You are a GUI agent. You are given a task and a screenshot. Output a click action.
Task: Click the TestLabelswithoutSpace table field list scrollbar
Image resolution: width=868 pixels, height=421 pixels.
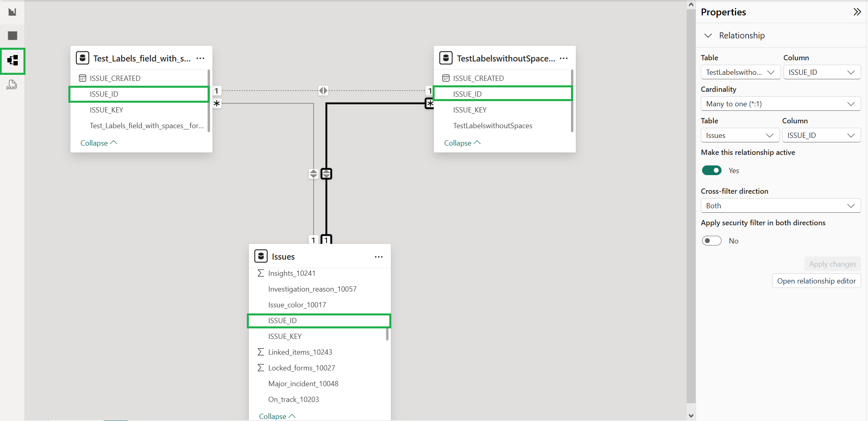pyautogui.click(x=572, y=101)
